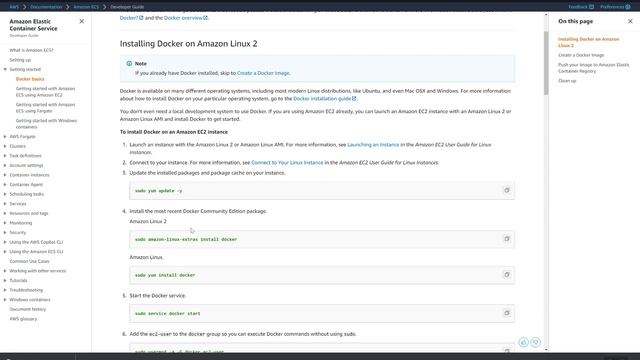Click the thumbs up feedback icon
The height and width of the screenshot is (360, 640).
(x=524, y=342)
